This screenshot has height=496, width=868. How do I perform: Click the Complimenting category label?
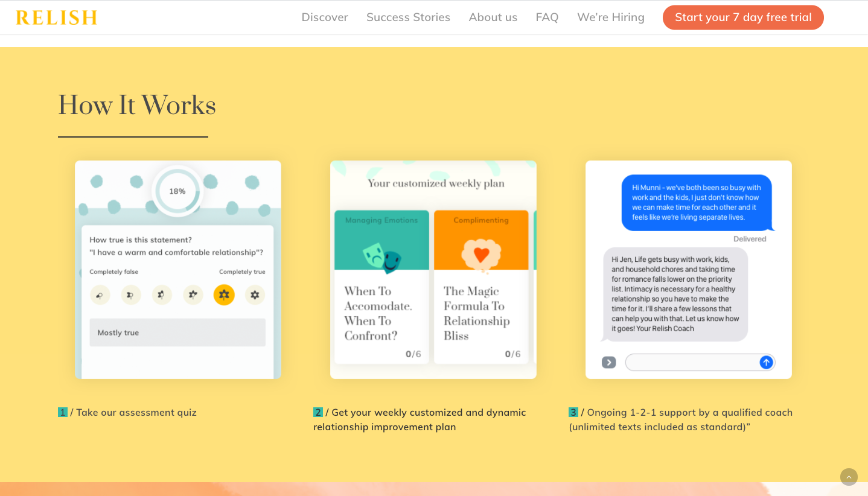(481, 220)
